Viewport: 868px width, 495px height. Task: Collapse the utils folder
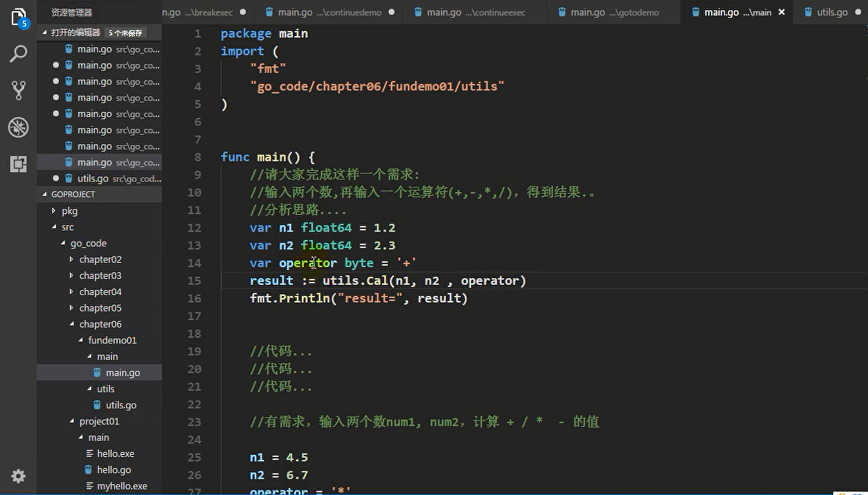(89, 389)
